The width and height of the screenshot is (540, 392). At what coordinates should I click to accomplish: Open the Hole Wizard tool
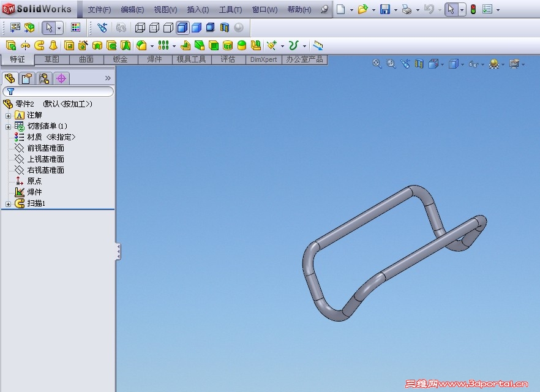[x=83, y=45]
